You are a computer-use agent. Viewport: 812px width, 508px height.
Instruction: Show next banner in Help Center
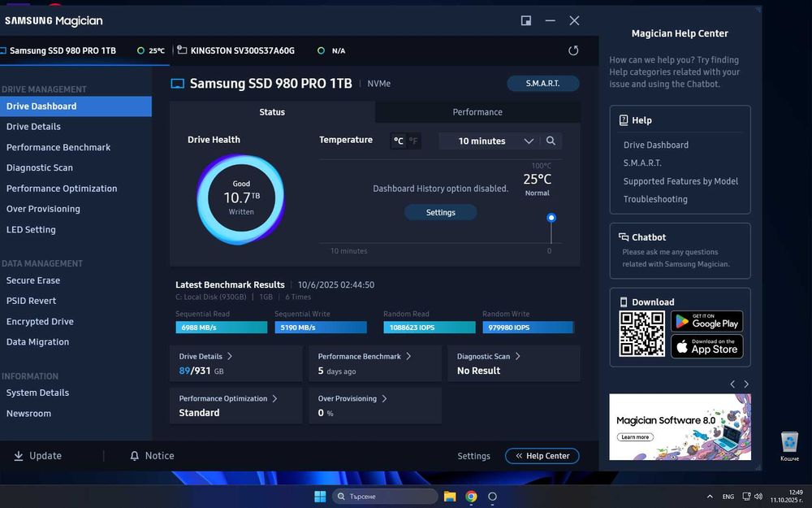(x=746, y=384)
